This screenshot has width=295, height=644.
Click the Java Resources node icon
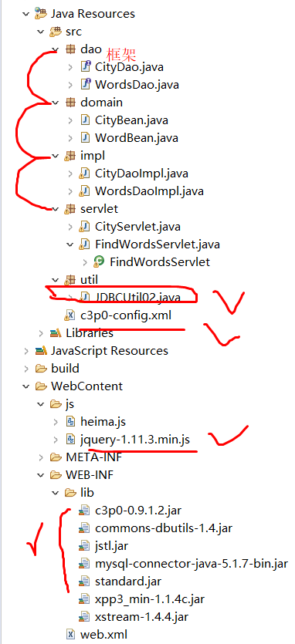coord(41,14)
